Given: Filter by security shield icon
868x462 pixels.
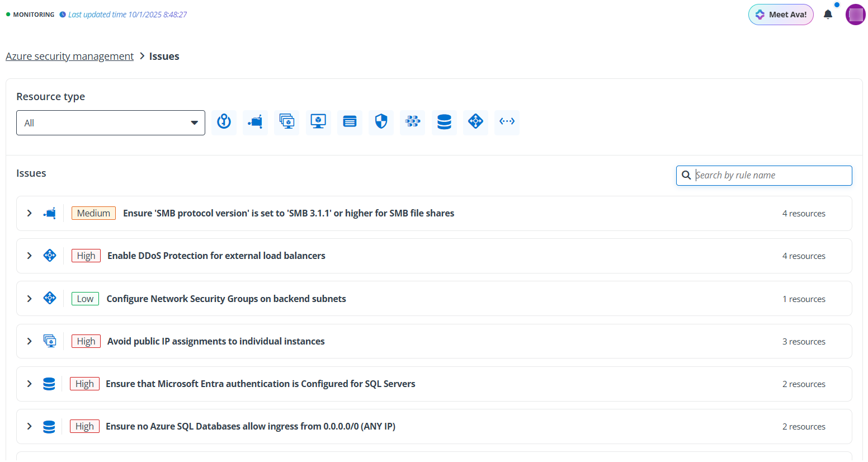Looking at the screenshot, I should [381, 122].
